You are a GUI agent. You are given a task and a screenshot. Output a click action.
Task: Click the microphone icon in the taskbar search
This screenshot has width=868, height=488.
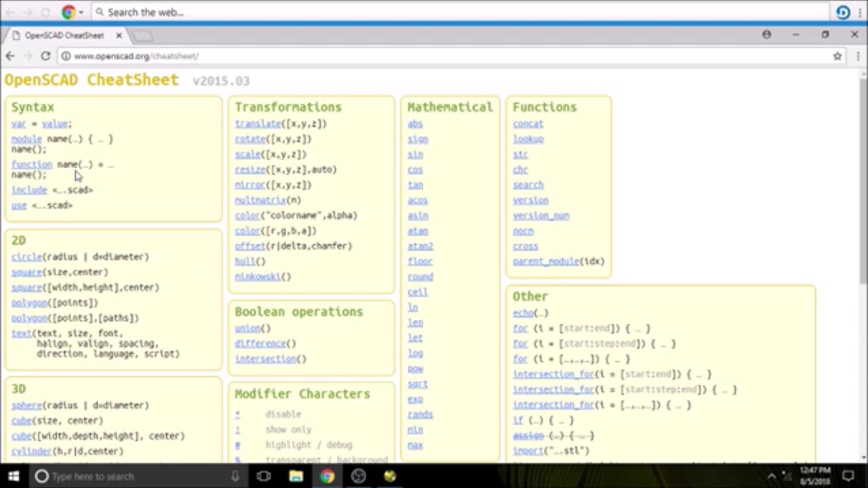click(235, 476)
